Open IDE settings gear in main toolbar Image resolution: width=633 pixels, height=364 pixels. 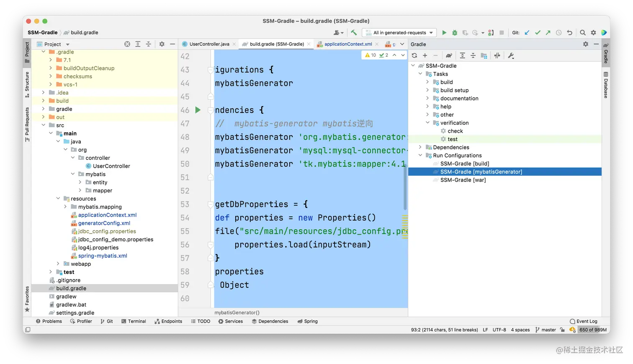[593, 33]
